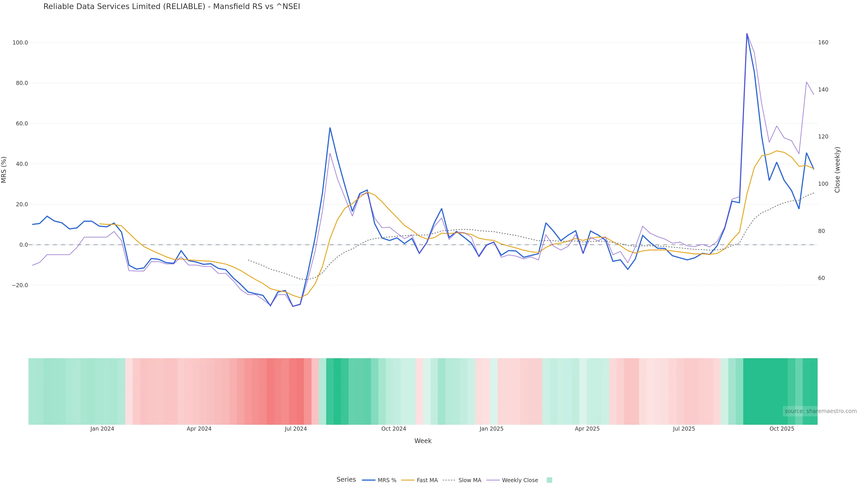Click the MRS peak near 58 in 2024
The image size is (868, 488).
(330, 128)
